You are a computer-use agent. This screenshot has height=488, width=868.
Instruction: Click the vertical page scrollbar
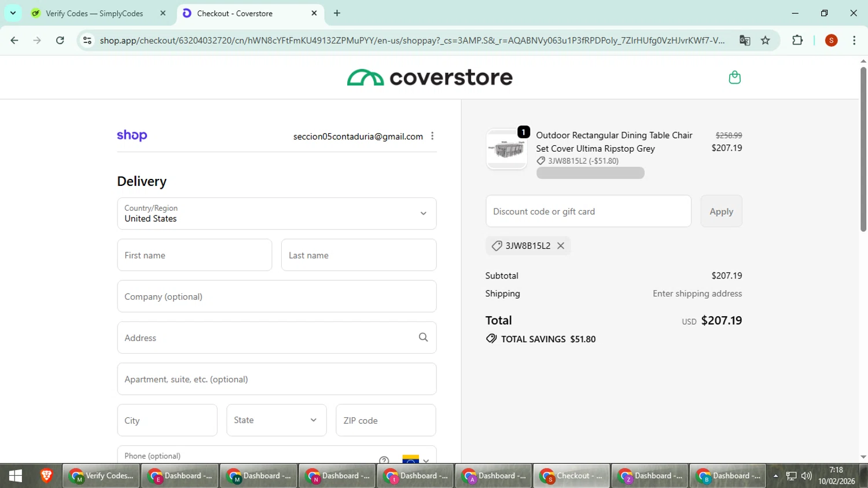click(863, 149)
